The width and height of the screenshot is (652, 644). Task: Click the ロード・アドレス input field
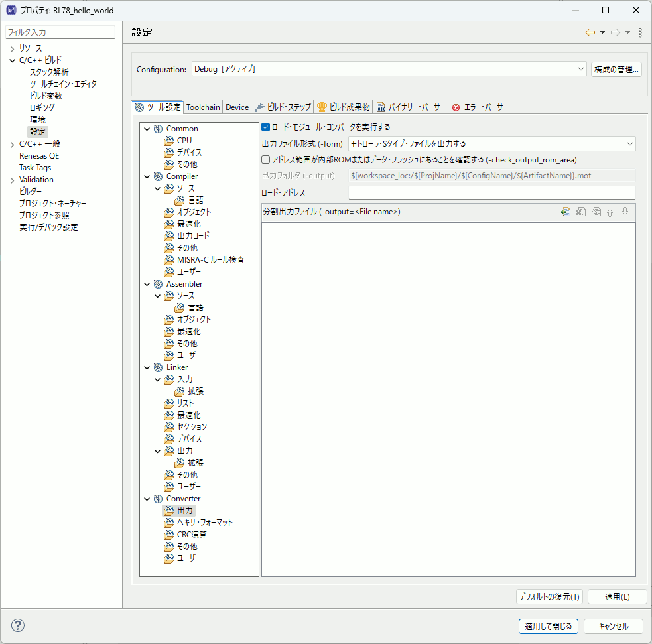tap(491, 193)
